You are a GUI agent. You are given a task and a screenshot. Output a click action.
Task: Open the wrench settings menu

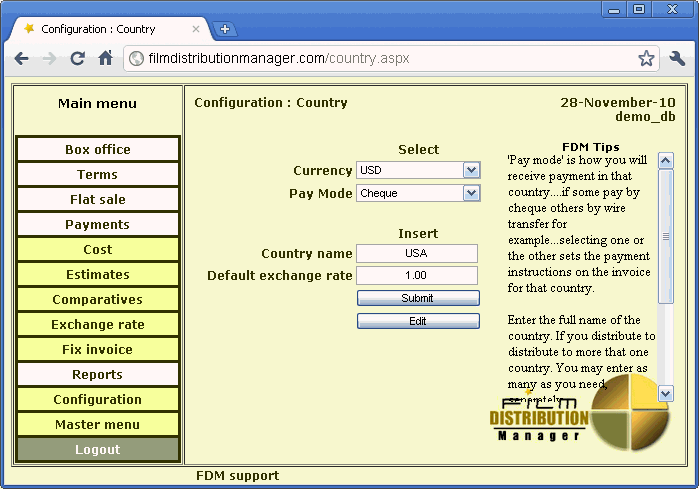[x=677, y=58]
